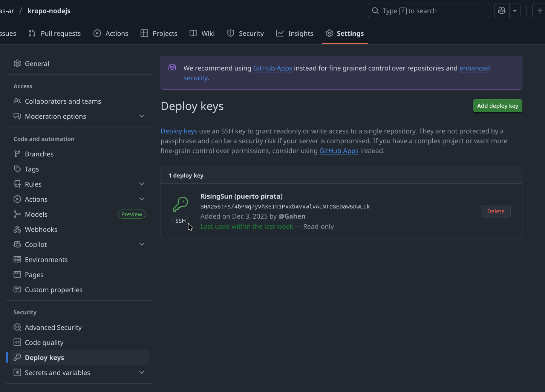545x392 pixels.
Task: Click the Collaborators people icon
Action: 17,101
